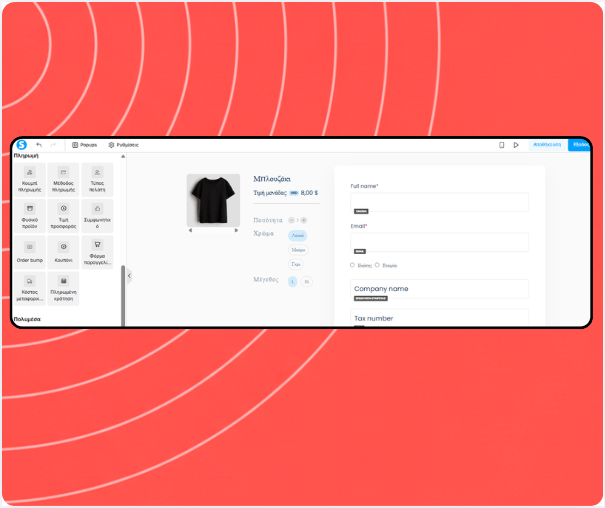The width and height of the screenshot is (605, 508).
Task: Click the redo arrow
Action: tap(53, 145)
